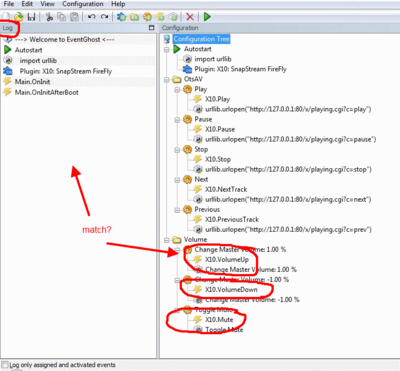Collapse the Autostart node in the configuration tree
The image size is (400, 371).
tap(167, 49)
